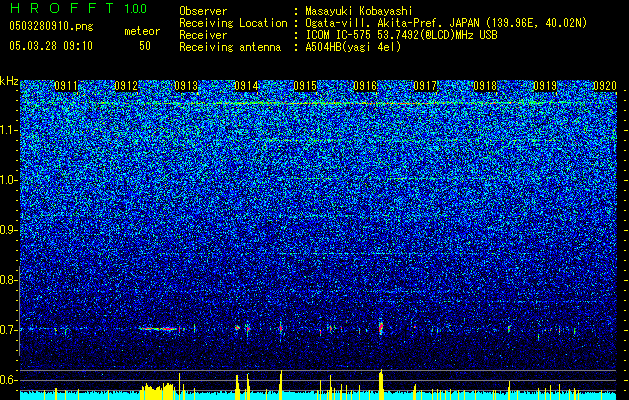Click the 0.6 kHz axis label
The width and height of the screenshot is (629, 400).
click(x=7, y=380)
